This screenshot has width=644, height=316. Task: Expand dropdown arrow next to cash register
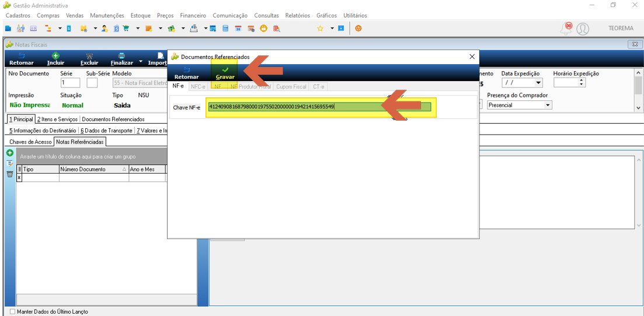204,29
